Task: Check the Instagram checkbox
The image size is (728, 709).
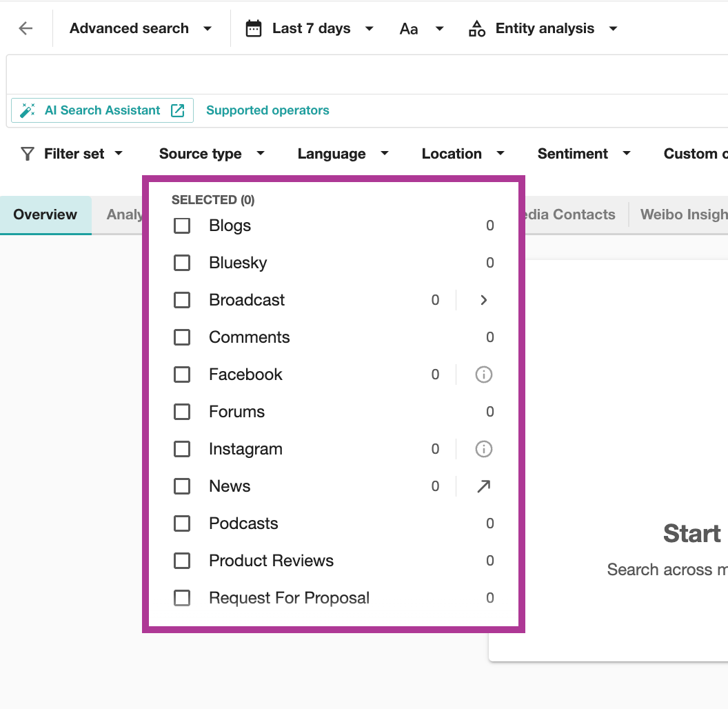Action: tap(182, 449)
